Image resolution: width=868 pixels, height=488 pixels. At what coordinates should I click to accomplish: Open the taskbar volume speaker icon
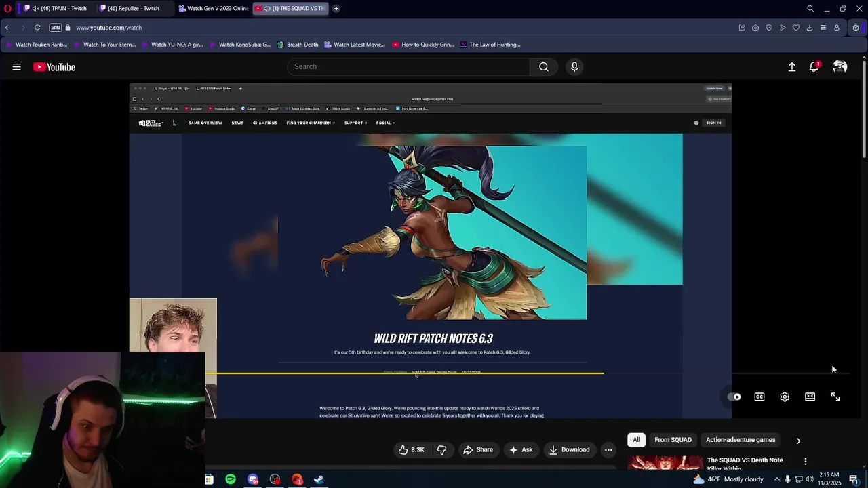pos(809,479)
